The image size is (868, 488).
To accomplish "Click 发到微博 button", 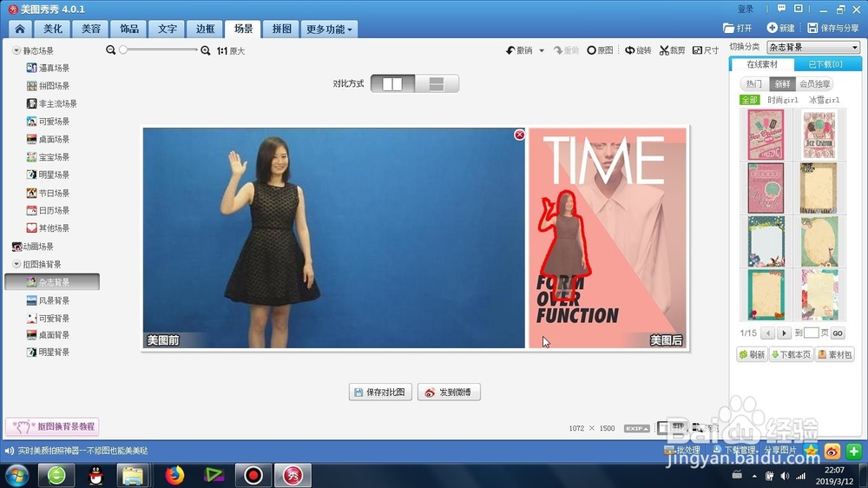I will pyautogui.click(x=449, y=392).
